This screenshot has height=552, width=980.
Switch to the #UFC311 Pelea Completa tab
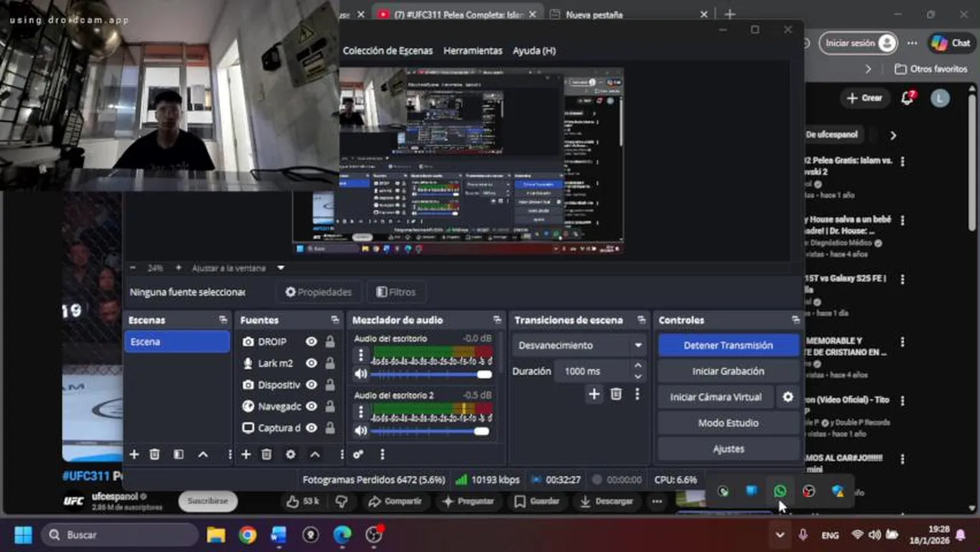click(457, 15)
